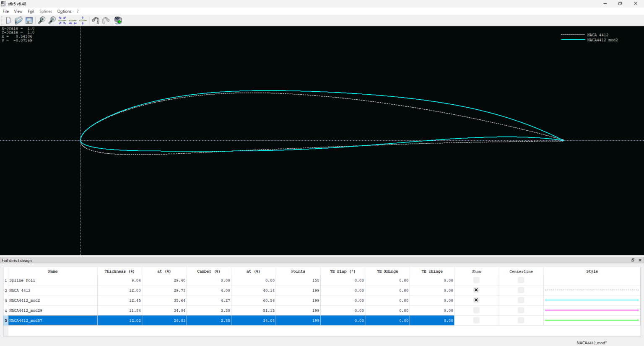Hide the NACA 4412 foil via Show checkbox
The image size is (644, 346).
476,290
